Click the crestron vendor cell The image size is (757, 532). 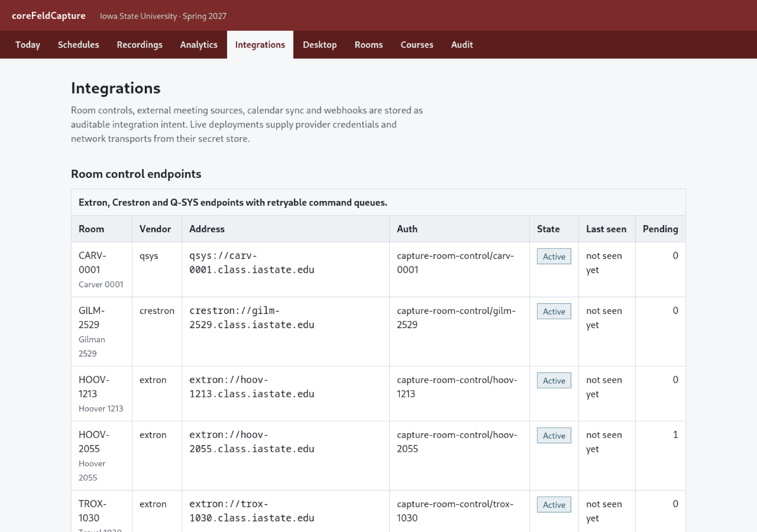157,332
